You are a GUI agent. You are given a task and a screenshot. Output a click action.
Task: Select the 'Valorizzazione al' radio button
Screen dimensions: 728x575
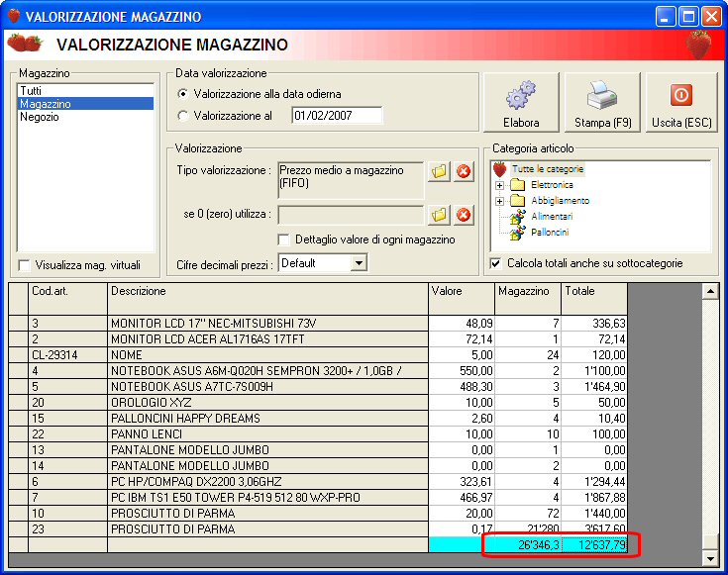183,116
